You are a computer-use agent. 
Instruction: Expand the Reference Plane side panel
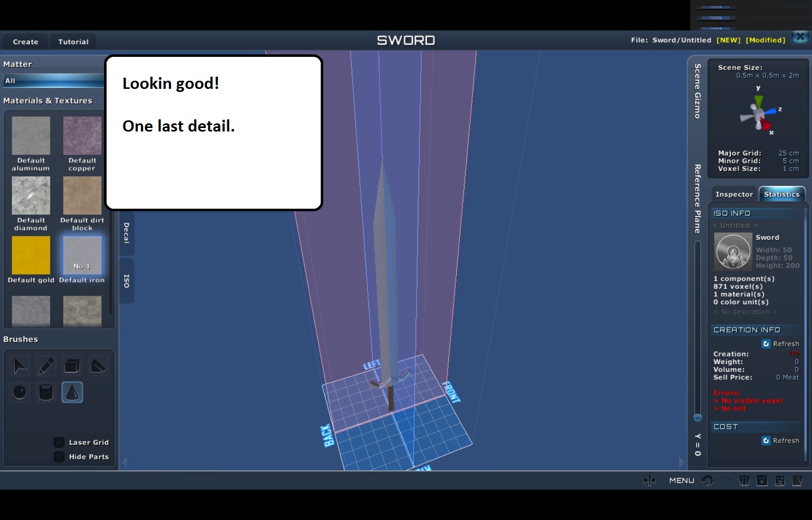697,199
